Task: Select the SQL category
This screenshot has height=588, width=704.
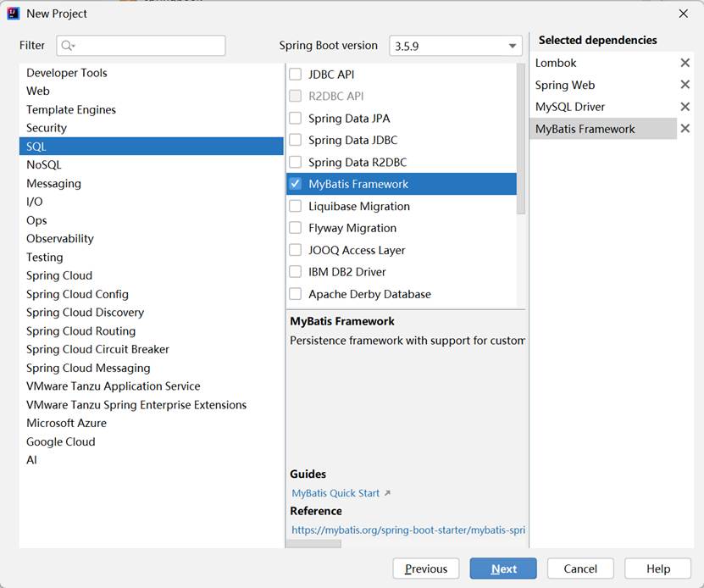Action: pyautogui.click(x=152, y=147)
